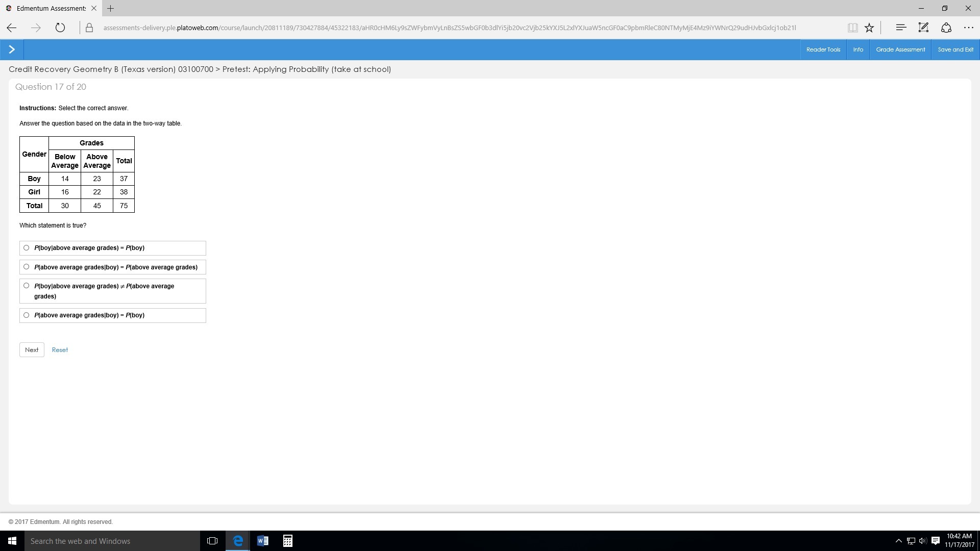Click Grade Assessment button

point(900,49)
